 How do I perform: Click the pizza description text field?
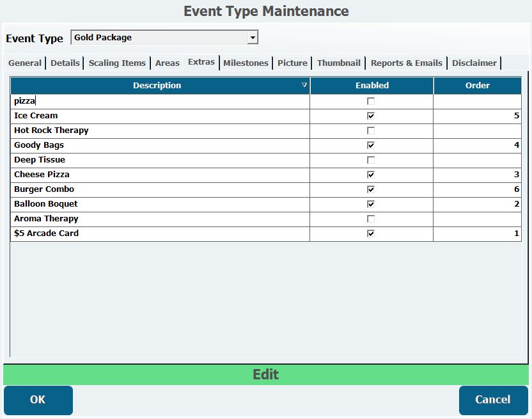[x=160, y=101]
